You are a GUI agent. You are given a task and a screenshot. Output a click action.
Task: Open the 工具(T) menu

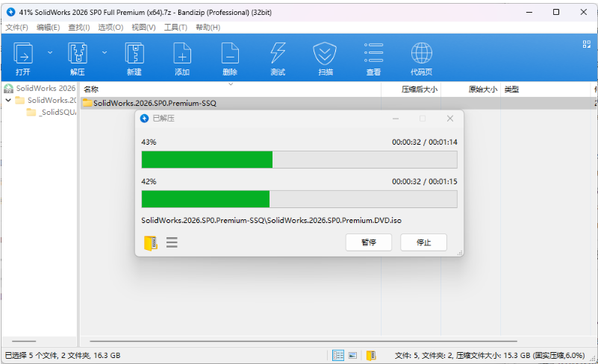coord(175,28)
